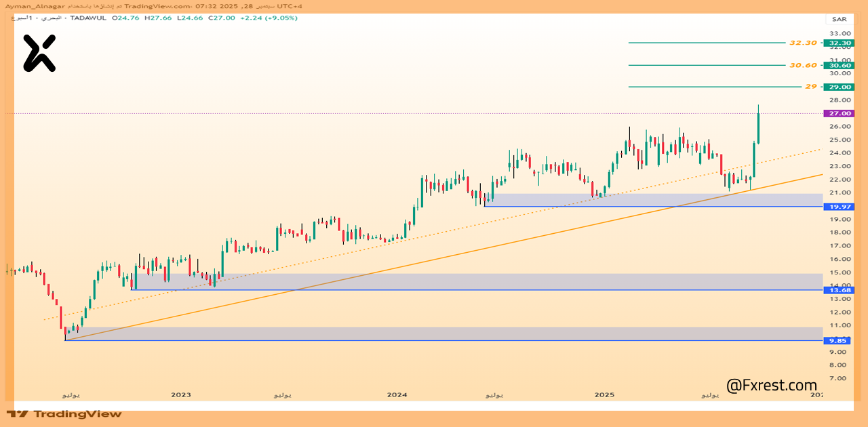Select the latest tall green candle
The height and width of the screenshot is (427, 868).
click(758, 127)
